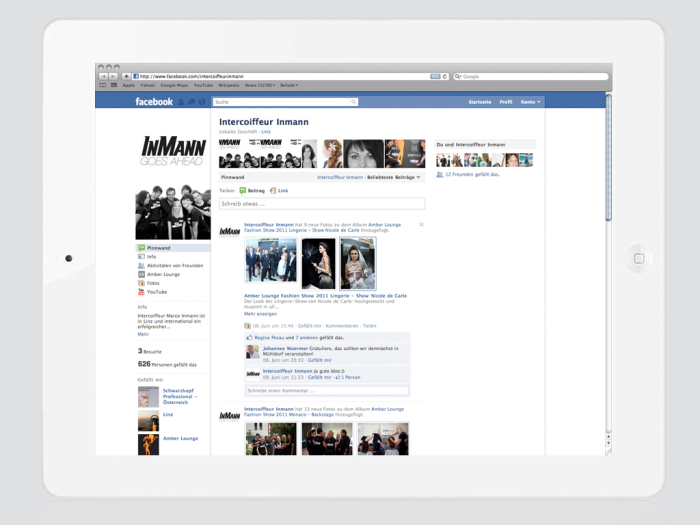Viewport: 700px width, 525px height.
Task: Open Pinnwand in left sidebar
Action: click(x=173, y=248)
